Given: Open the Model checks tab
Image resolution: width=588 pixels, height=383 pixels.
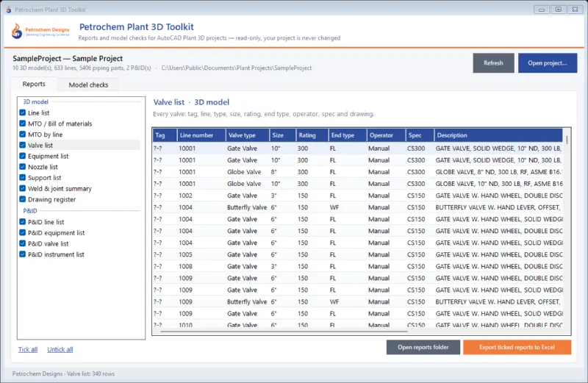Looking at the screenshot, I should pyautogui.click(x=88, y=85).
